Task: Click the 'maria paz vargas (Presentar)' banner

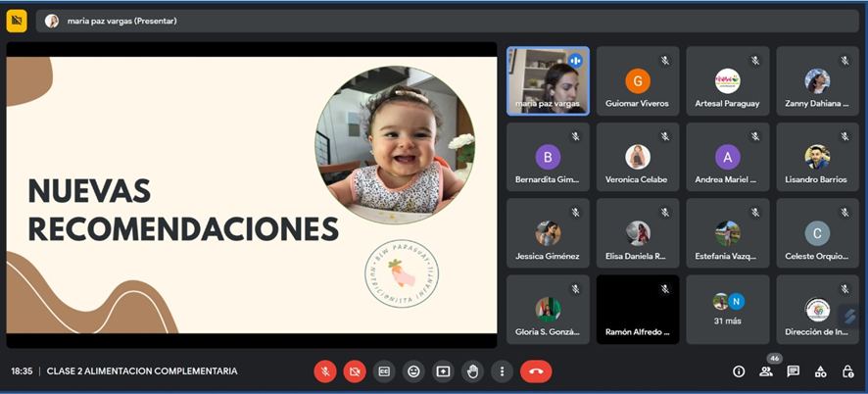Action: tap(122, 21)
